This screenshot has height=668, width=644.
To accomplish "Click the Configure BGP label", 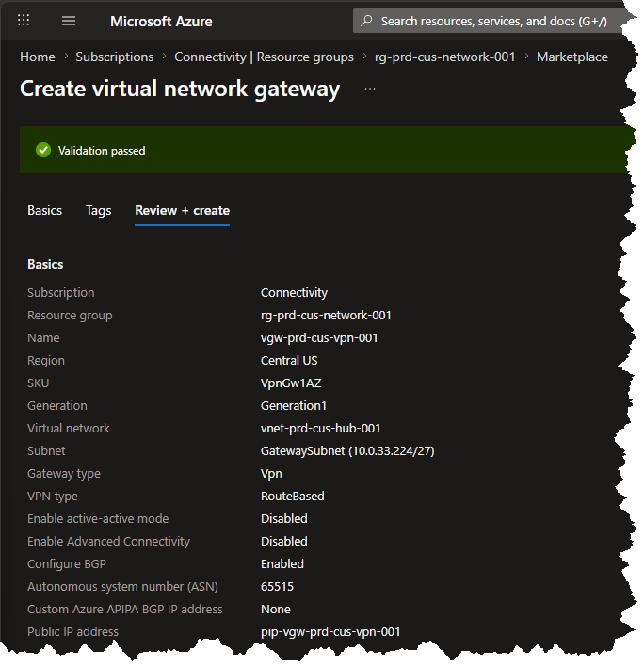I will point(67,563).
